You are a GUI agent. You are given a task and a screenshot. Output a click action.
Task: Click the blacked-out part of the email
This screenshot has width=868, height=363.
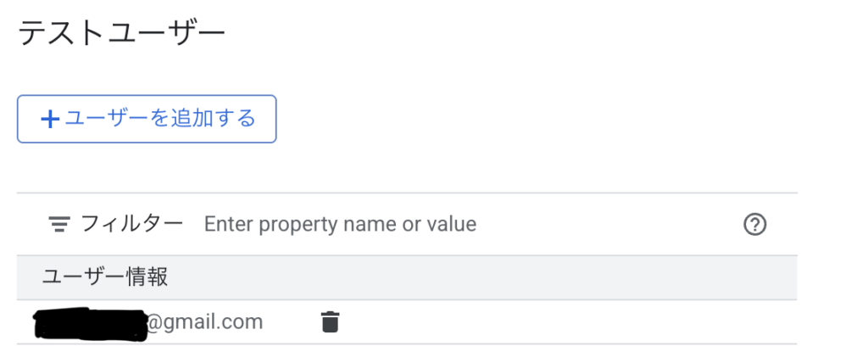pos(89,324)
